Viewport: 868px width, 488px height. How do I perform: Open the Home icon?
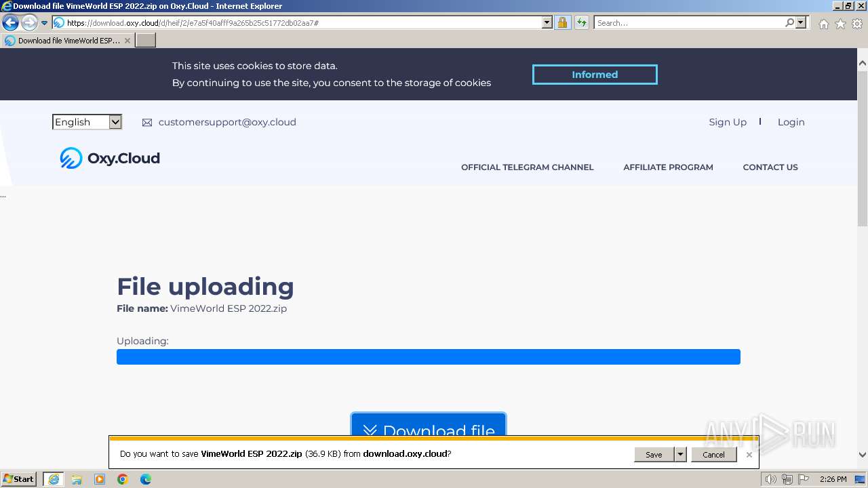(823, 24)
